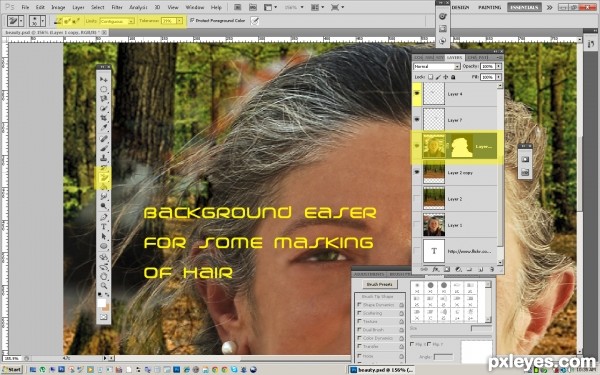The width and height of the screenshot is (600, 375).
Task: Select the Dodge tool in the toolbox
Action: coord(103,206)
